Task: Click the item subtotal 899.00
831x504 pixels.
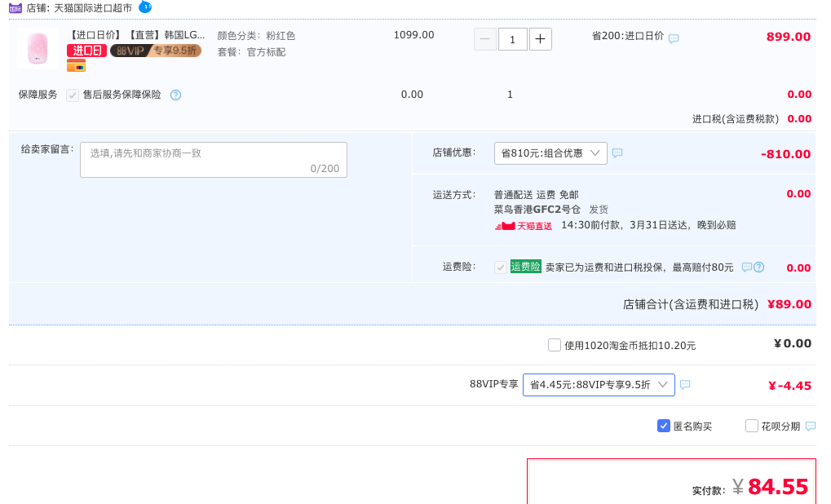Action: [x=789, y=37]
